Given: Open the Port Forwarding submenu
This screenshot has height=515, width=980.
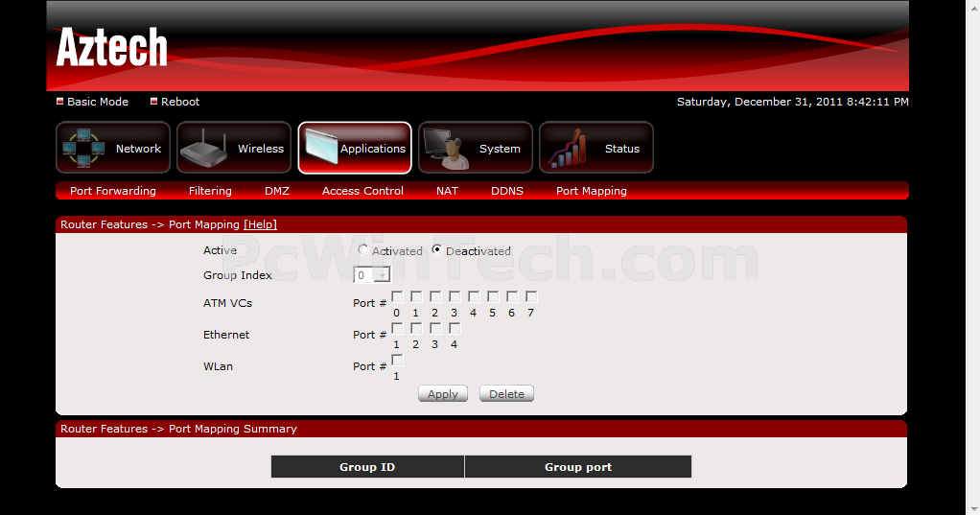Looking at the screenshot, I should tap(113, 191).
